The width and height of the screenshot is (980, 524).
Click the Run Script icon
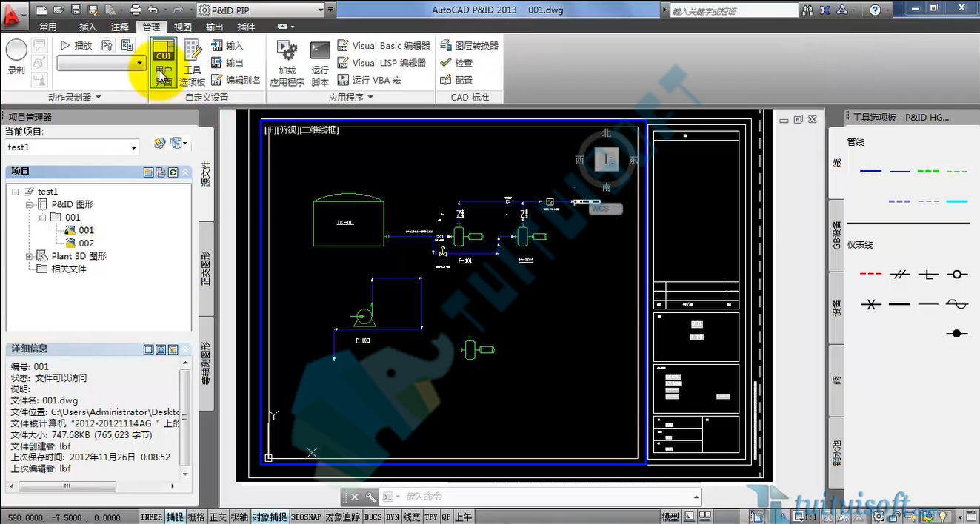click(320, 63)
